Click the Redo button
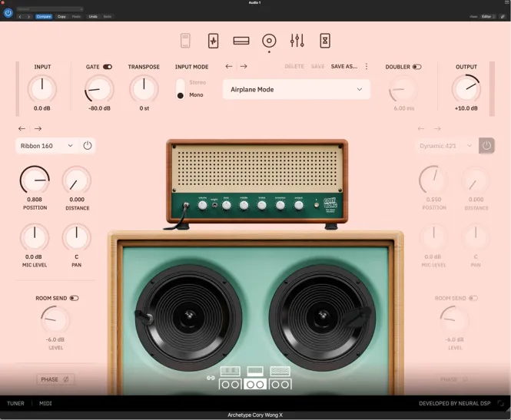This screenshot has width=511, height=420. [x=108, y=17]
